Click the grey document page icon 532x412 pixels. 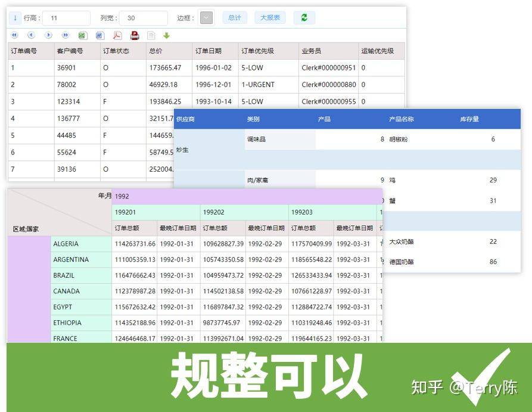[x=151, y=35]
